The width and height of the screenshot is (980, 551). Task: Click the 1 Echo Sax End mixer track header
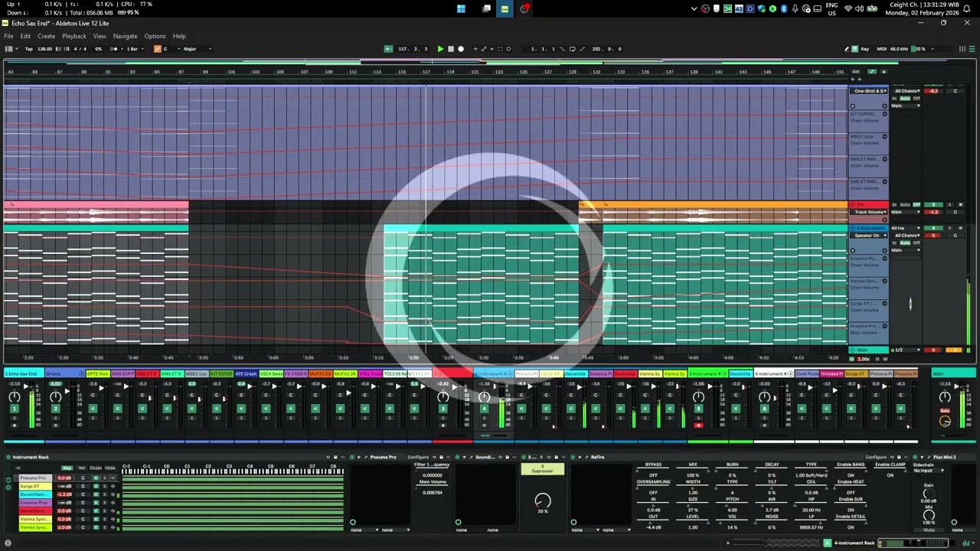point(22,373)
